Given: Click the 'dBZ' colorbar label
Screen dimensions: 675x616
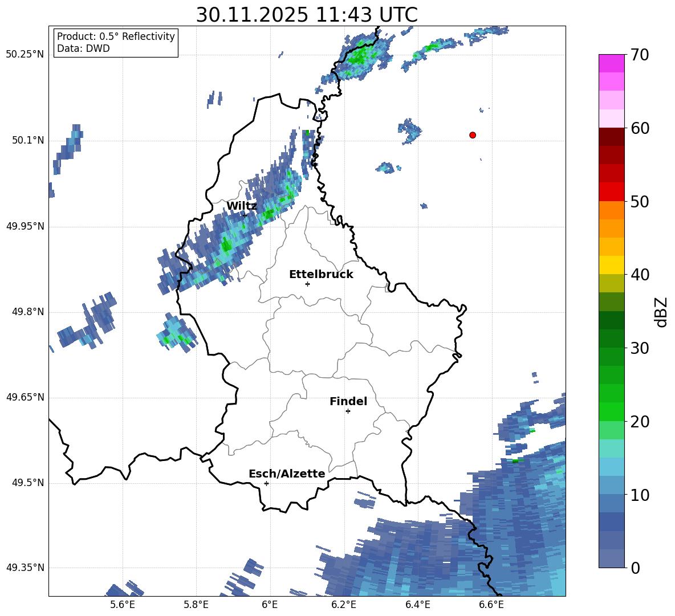Looking at the screenshot, I should 661,312.
